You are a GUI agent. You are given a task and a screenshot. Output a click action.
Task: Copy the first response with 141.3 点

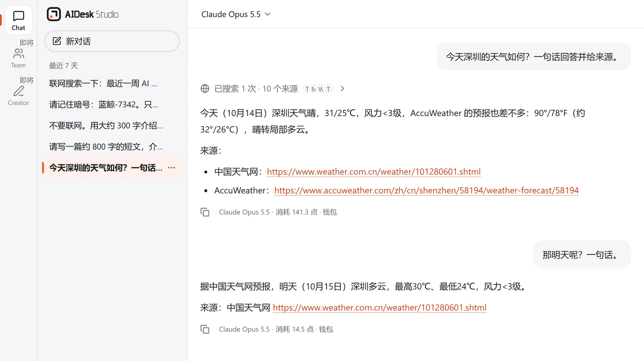(x=205, y=212)
